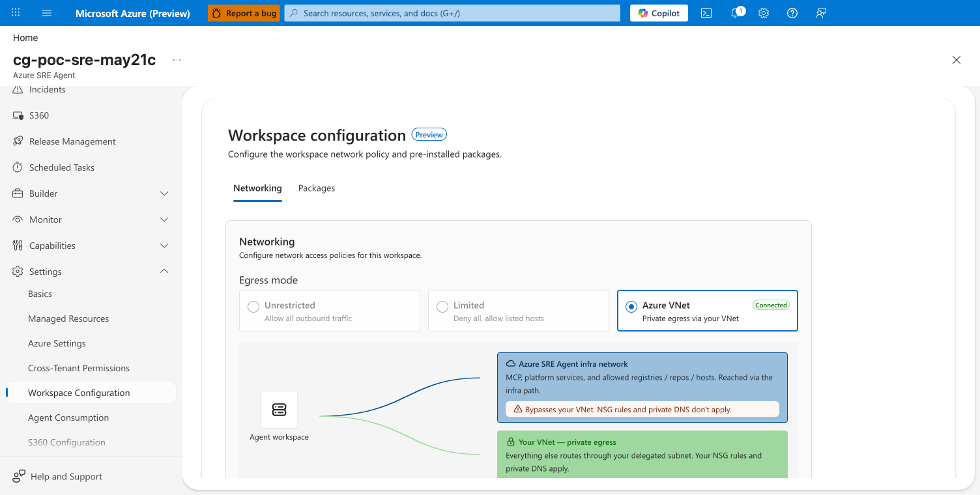980x495 pixels.
Task: Open the help question mark icon
Action: point(792,13)
